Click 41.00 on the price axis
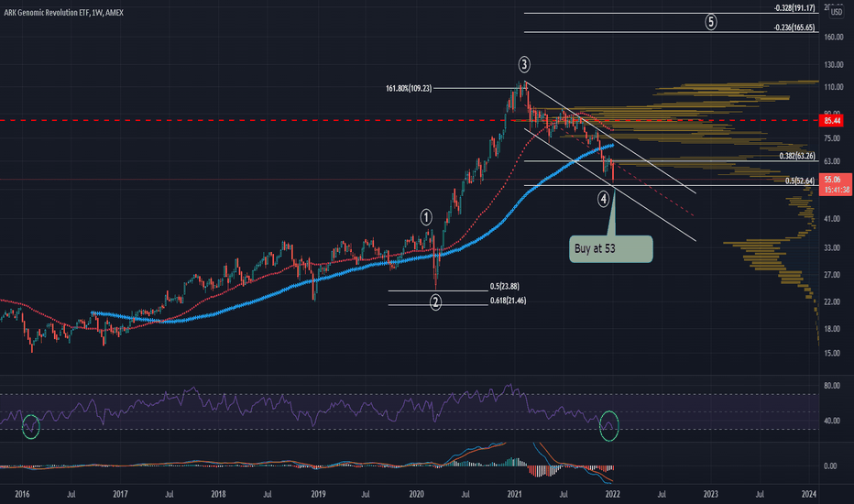The height and width of the screenshot is (504, 854). (832, 218)
